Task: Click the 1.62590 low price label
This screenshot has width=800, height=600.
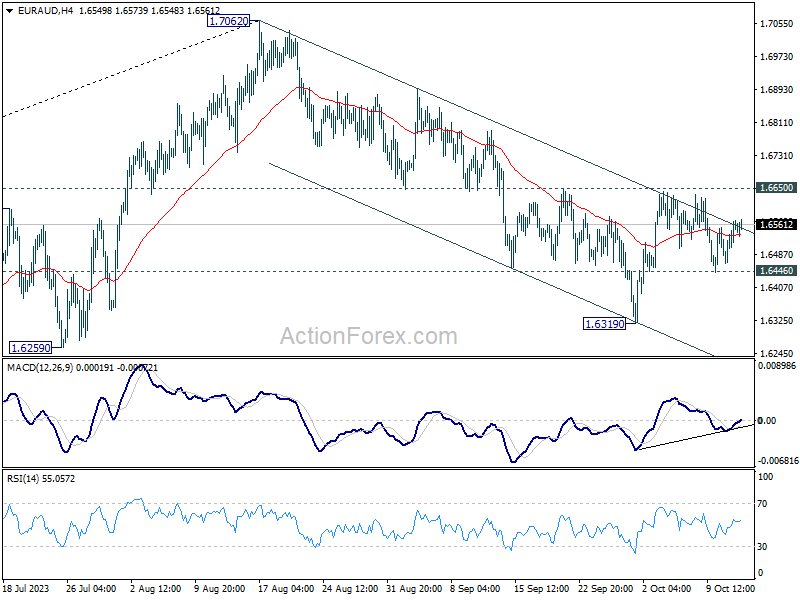Action: click(31, 348)
